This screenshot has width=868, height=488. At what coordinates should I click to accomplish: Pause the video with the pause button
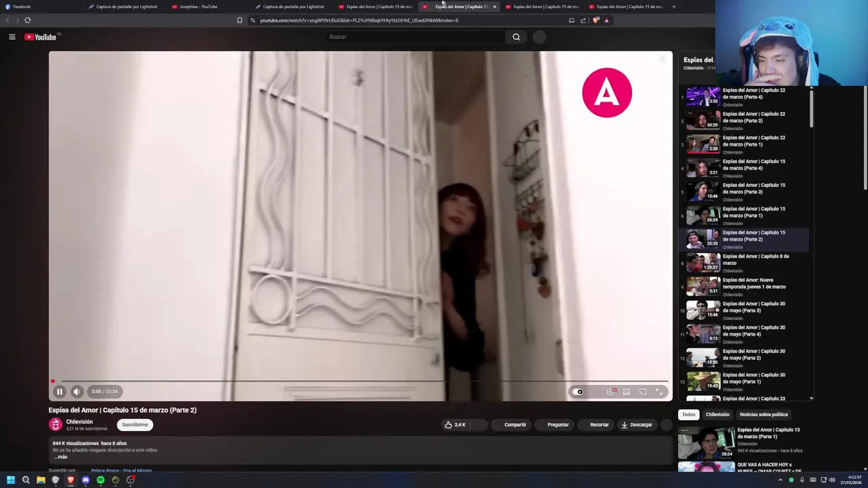click(x=60, y=391)
